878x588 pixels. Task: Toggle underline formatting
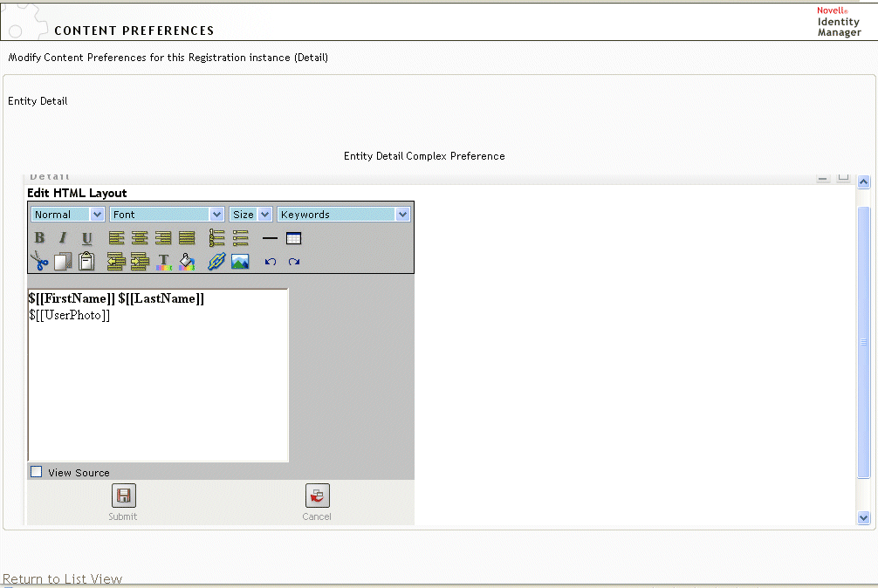click(86, 238)
